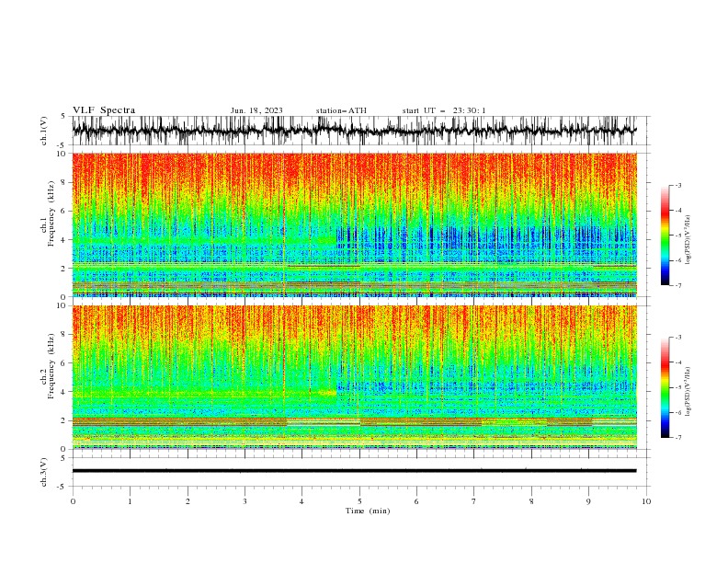Click time axis tick label "5"
Screen dimensions: 728x563
pos(359,501)
